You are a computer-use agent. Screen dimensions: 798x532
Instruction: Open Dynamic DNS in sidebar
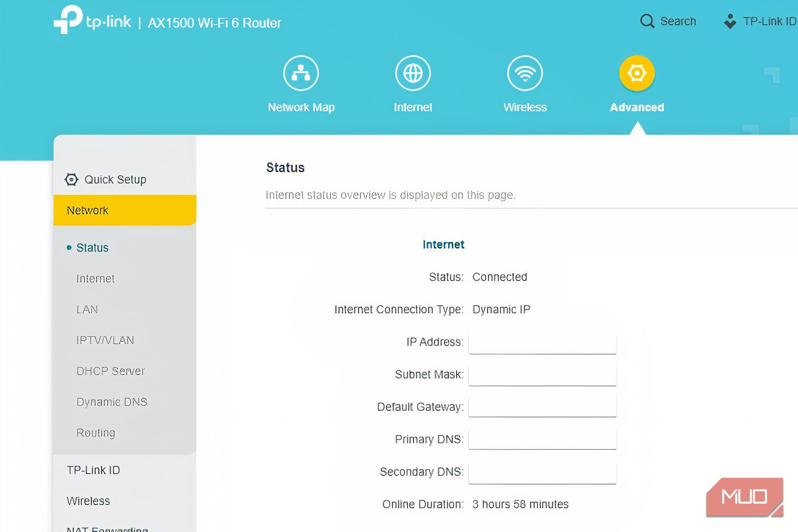[112, 402]
